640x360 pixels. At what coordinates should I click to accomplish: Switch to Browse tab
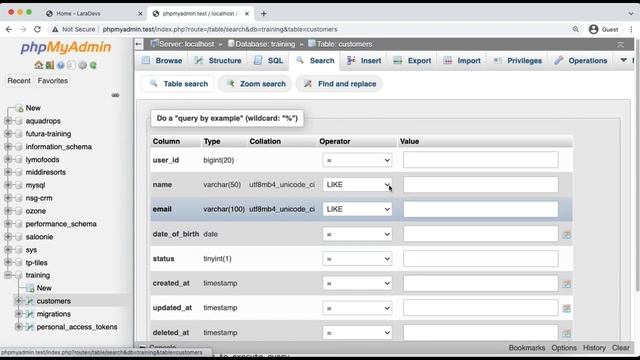[x=162, y=60]
